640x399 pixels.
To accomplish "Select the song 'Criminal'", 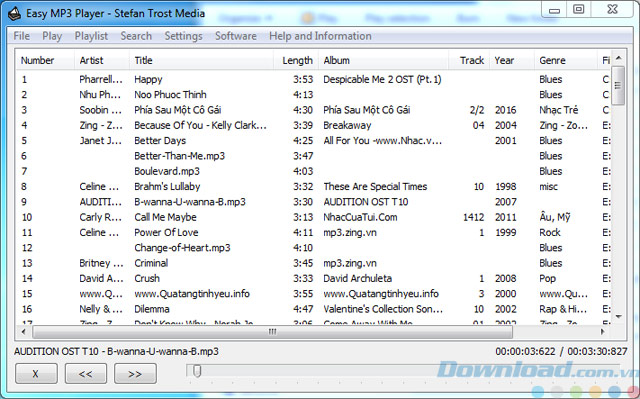I will [x=151, y=263].
